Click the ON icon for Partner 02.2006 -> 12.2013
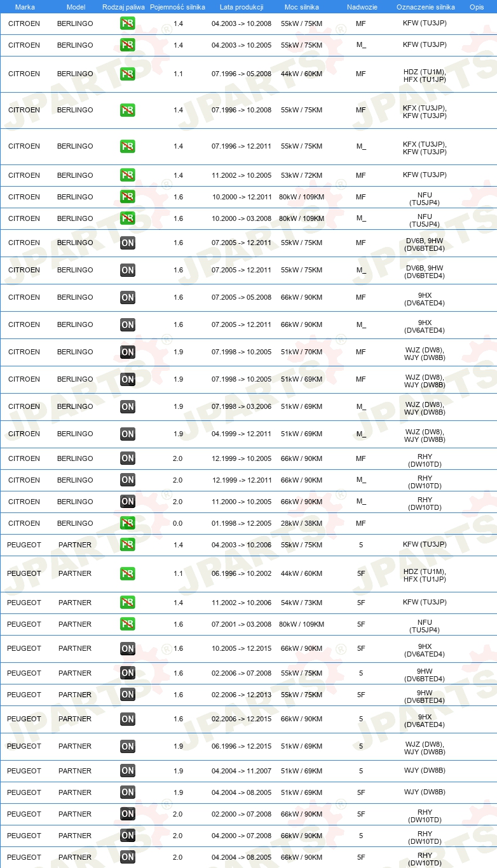 point(128,695)
